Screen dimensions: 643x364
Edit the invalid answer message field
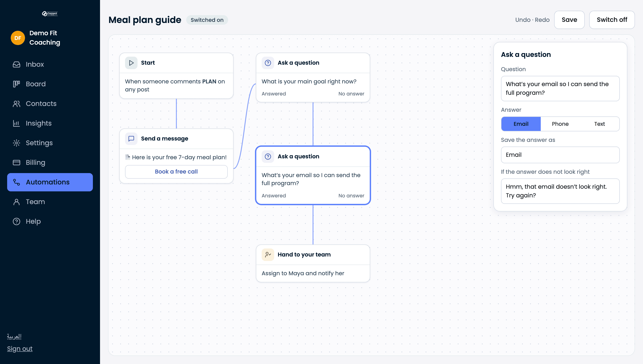[x=560, y=191]
